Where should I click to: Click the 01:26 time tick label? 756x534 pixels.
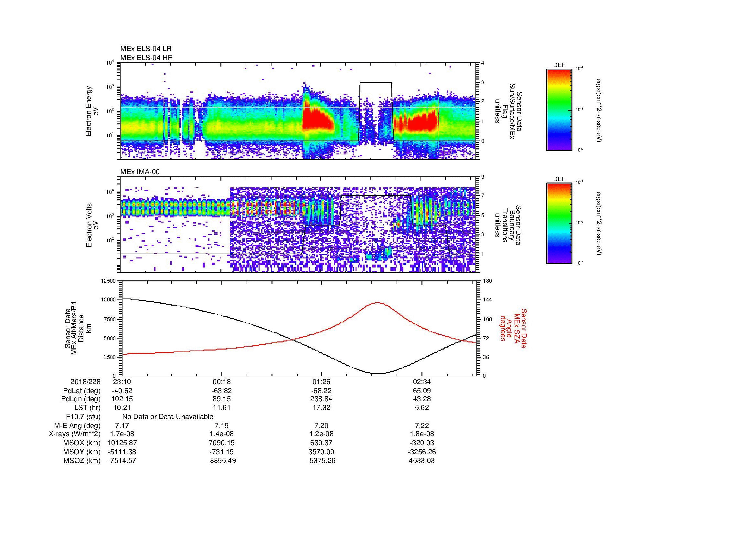click(321, 382)
